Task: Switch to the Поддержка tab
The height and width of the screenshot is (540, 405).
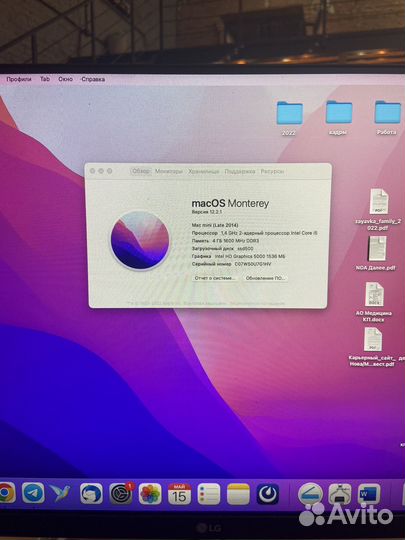Action: pos(240,171)
